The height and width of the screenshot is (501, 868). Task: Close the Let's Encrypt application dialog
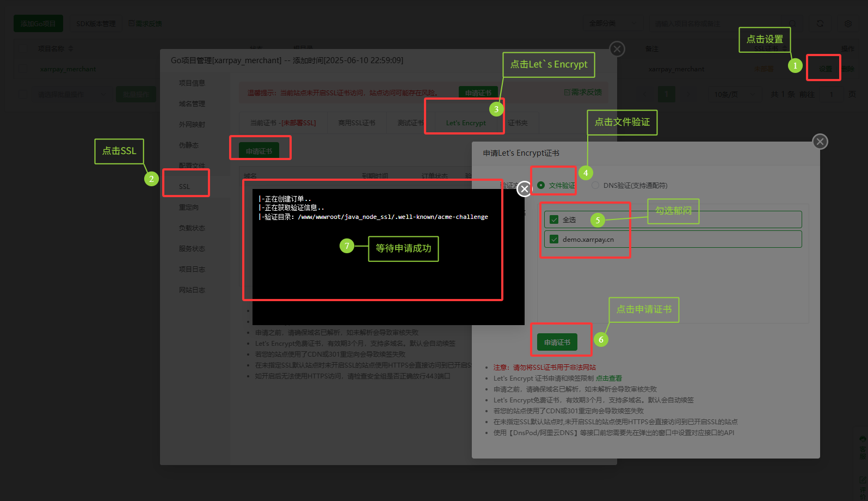tap(820, 142)
